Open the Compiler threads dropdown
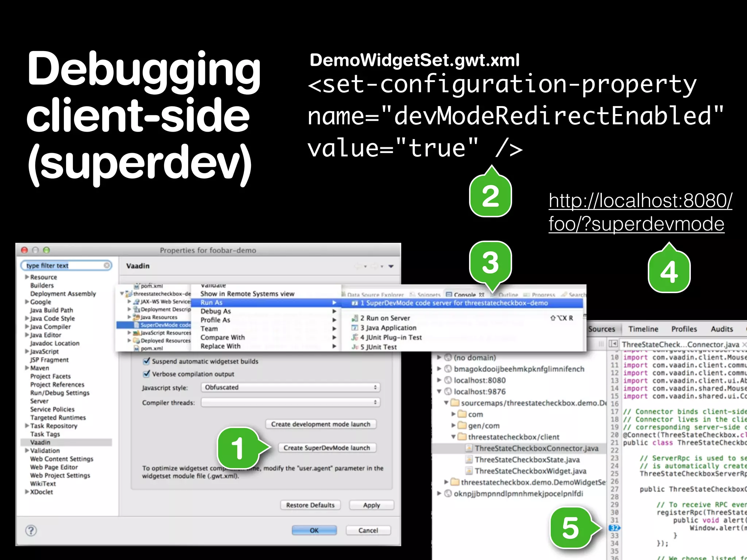747x560 pixels. 290,402
